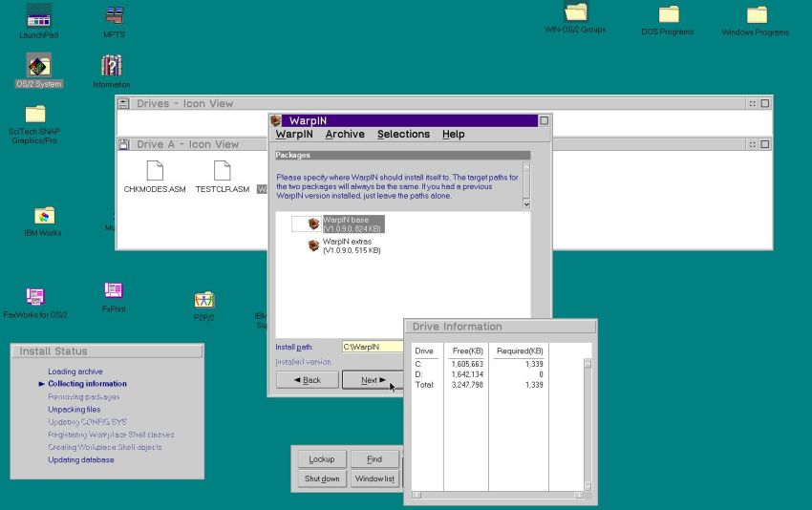Open the Archive menu

(345, 134)
